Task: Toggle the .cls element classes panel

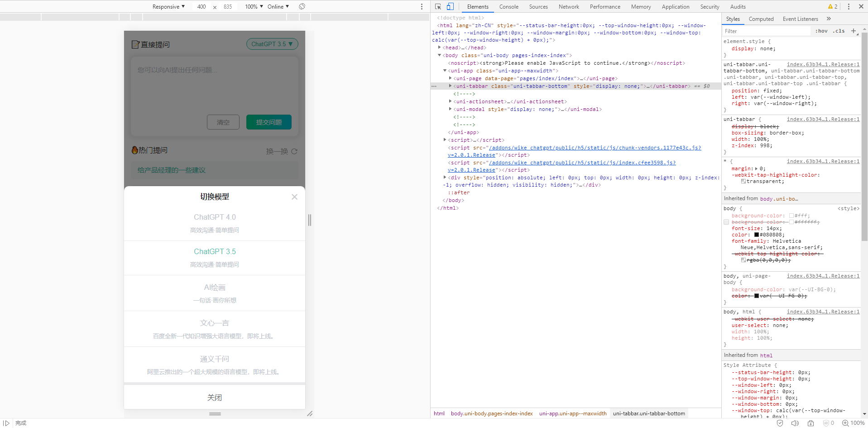Action: click(x=839, y=31)
